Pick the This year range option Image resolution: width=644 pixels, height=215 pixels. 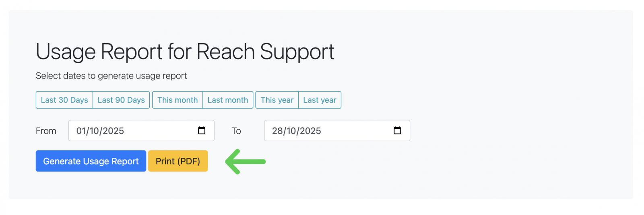point(277,100)
